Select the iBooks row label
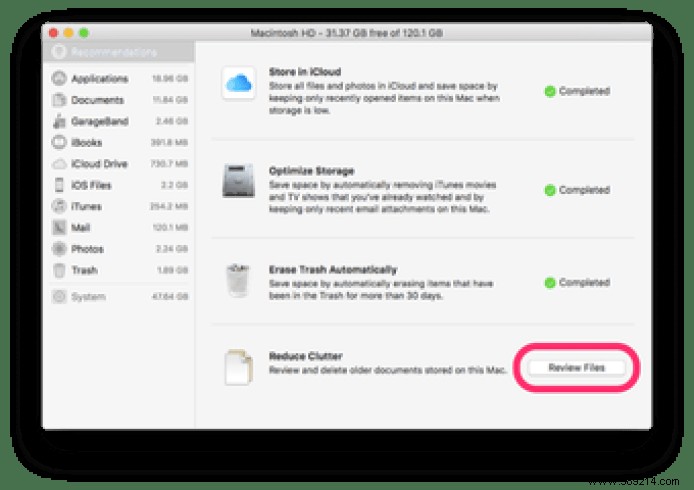Screen dimensions: 694x490 (87, 143)
